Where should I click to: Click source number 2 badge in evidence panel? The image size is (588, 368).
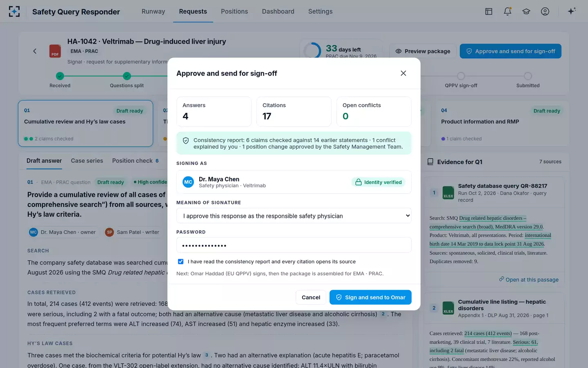tap(434, 308)
